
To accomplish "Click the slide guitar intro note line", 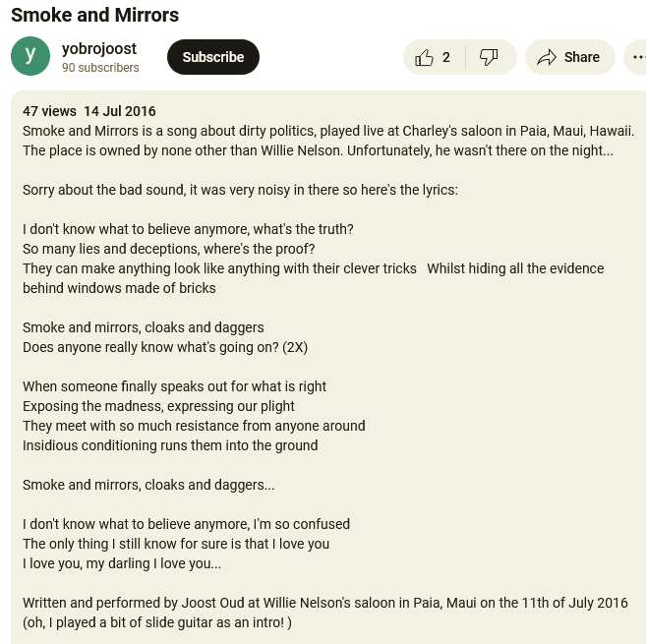I will (157, 622).
